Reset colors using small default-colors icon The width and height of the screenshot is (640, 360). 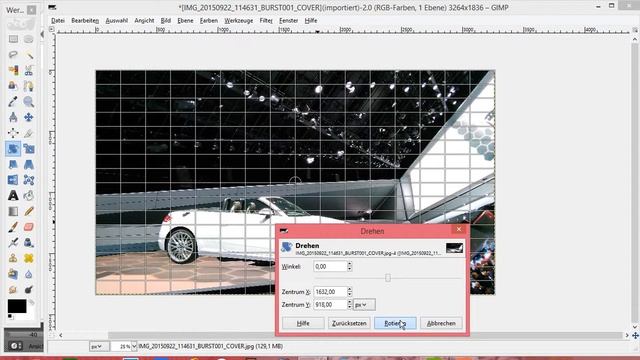tap(10, 316)
